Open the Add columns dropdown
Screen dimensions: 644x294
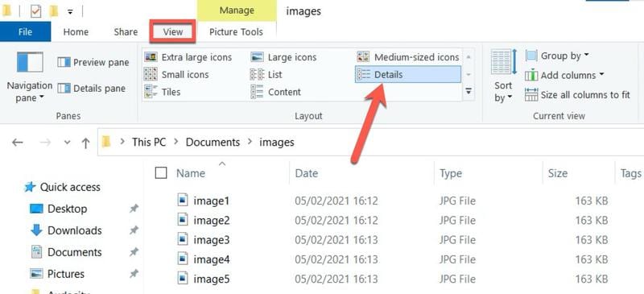(x=565, y=75)
